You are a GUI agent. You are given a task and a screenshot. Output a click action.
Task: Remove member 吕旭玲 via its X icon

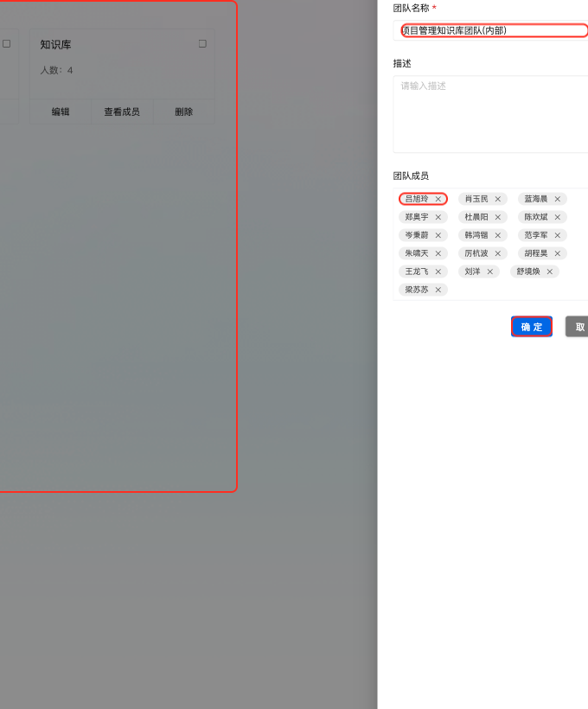[x=438, y=199]
